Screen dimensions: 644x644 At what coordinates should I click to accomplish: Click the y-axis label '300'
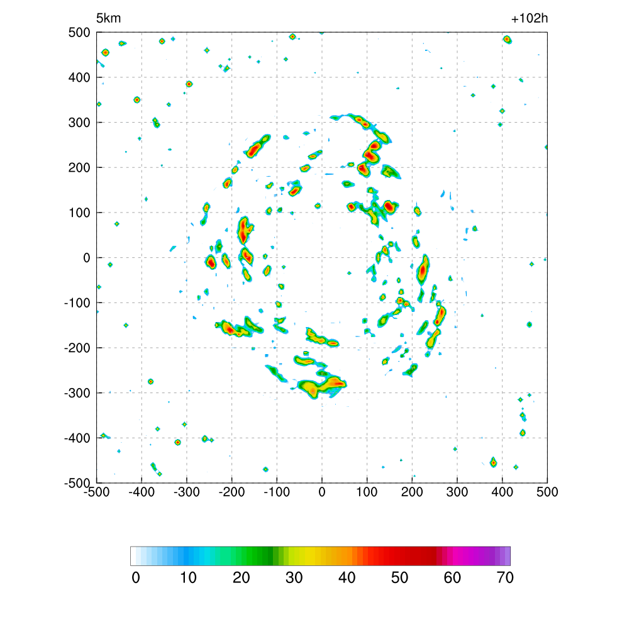pos(79,123)
